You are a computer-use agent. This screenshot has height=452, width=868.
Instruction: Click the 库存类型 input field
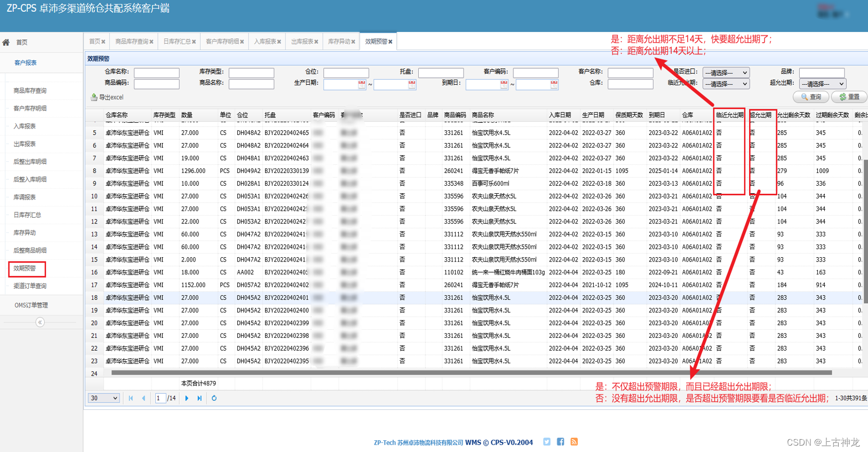[251, 73]
